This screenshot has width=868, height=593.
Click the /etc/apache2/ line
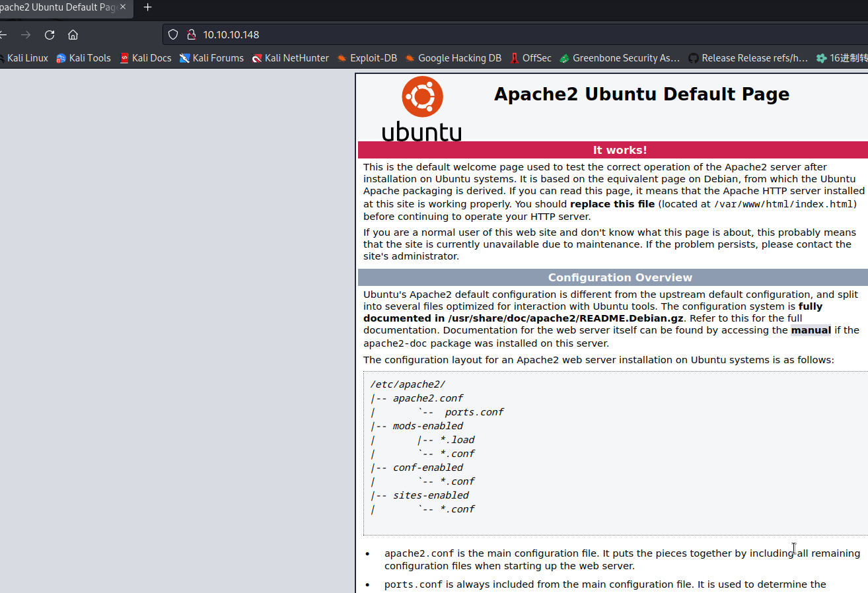408,384
